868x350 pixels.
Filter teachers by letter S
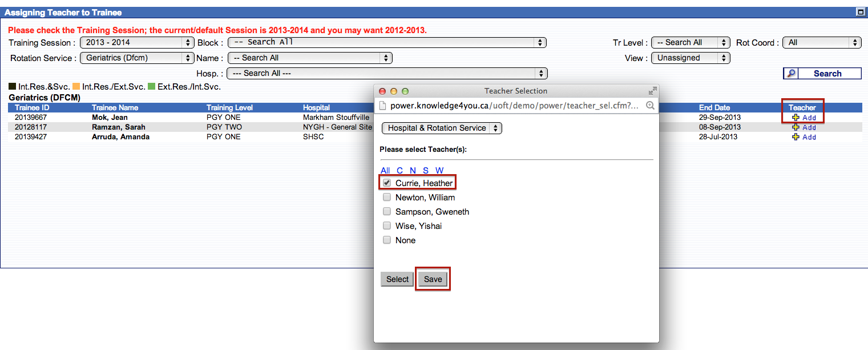[426, 171]
